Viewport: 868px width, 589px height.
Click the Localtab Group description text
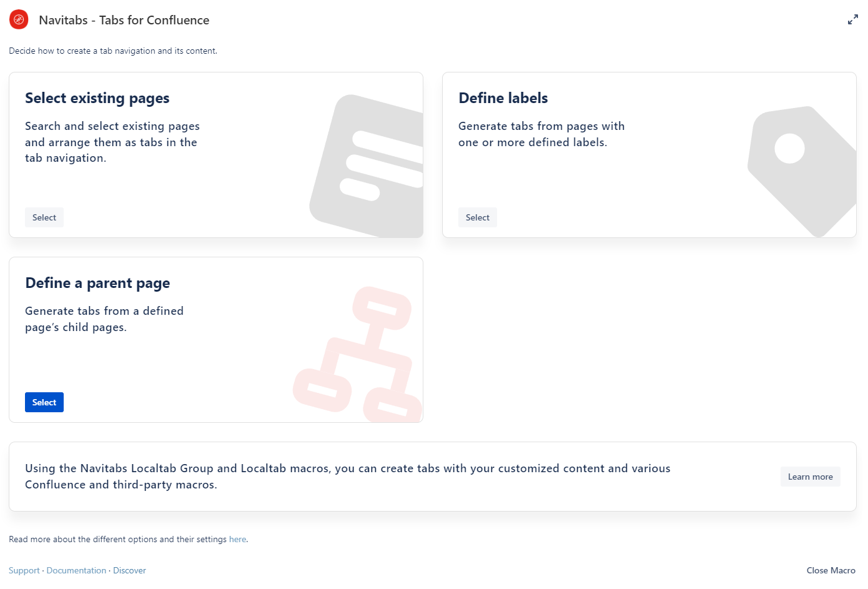pyautogui.click(x=347, y=476)
